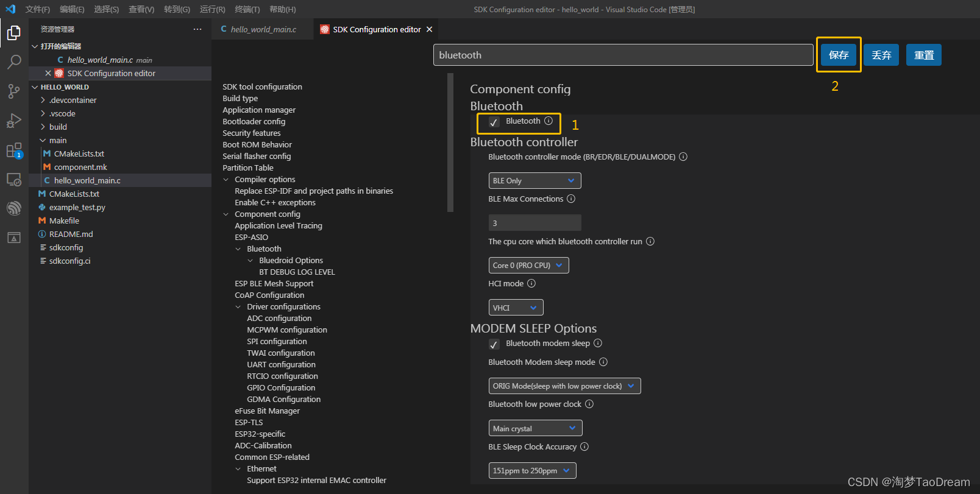Open the ESP-IDF Espressif icon in activity bar
Screen dimensions: 980x494
click(14, 208)
